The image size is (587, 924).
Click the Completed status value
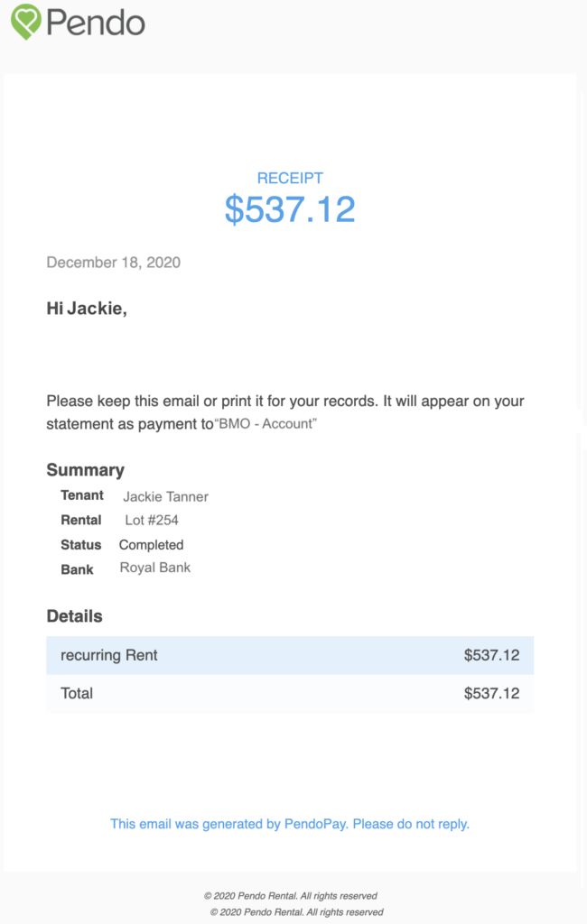151,545
